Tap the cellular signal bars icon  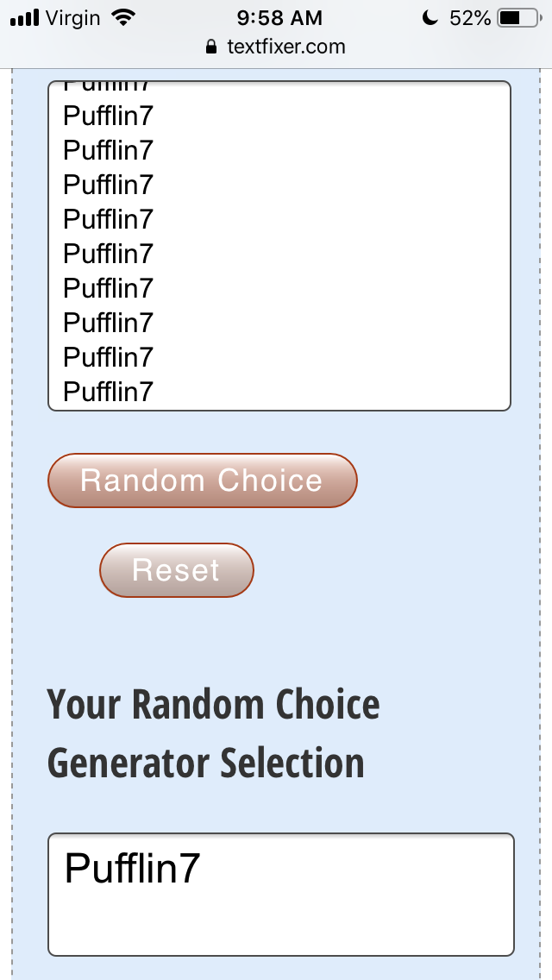[x=25, y=17]
